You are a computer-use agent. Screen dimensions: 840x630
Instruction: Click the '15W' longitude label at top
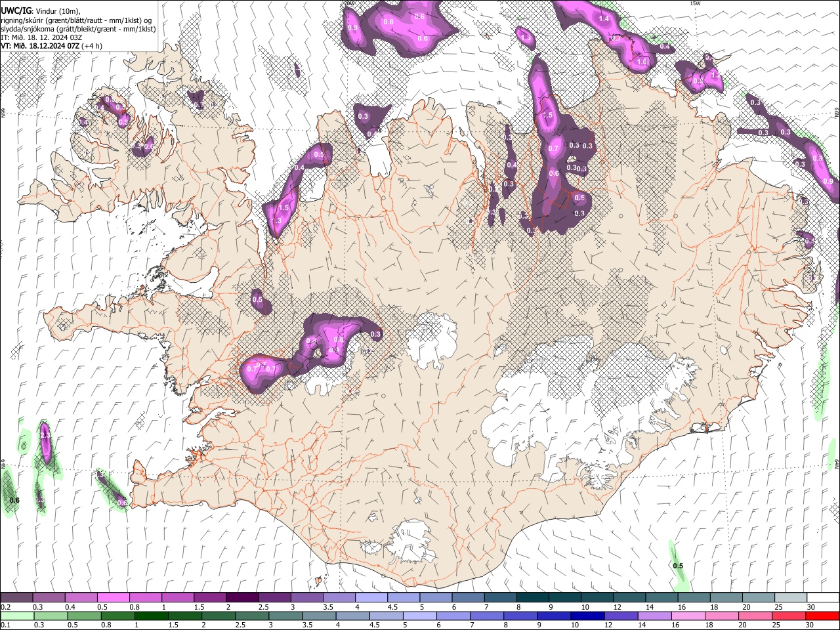pos(696,3)
